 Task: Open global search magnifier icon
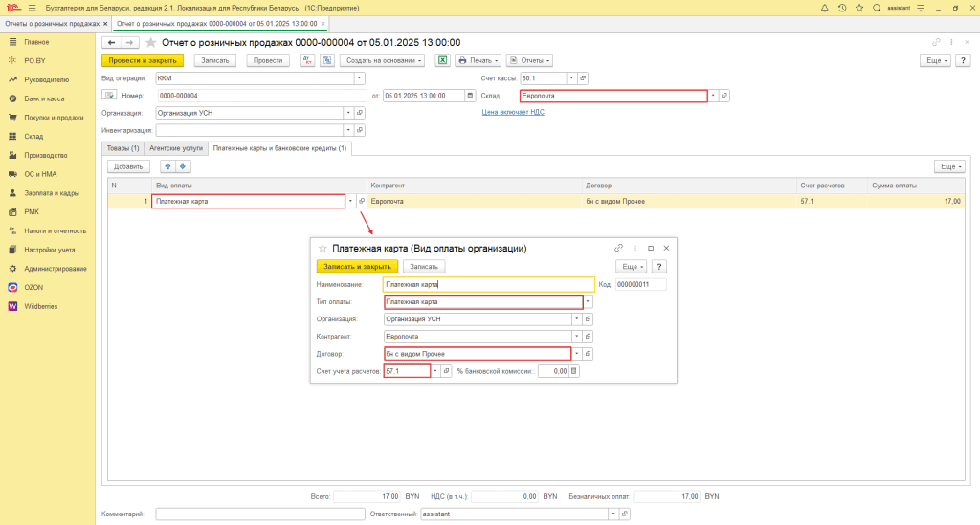(x=877, y=8)
